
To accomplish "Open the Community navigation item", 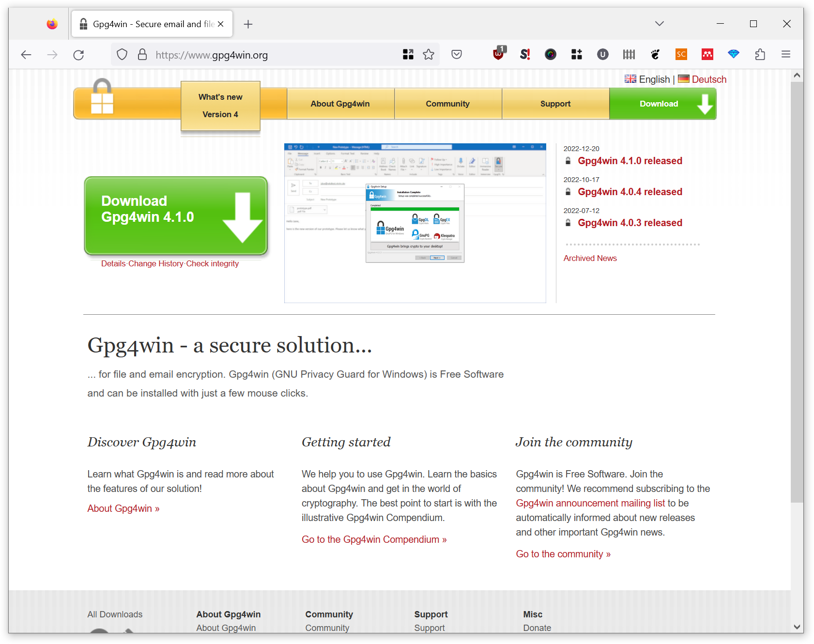I will 448,104.
